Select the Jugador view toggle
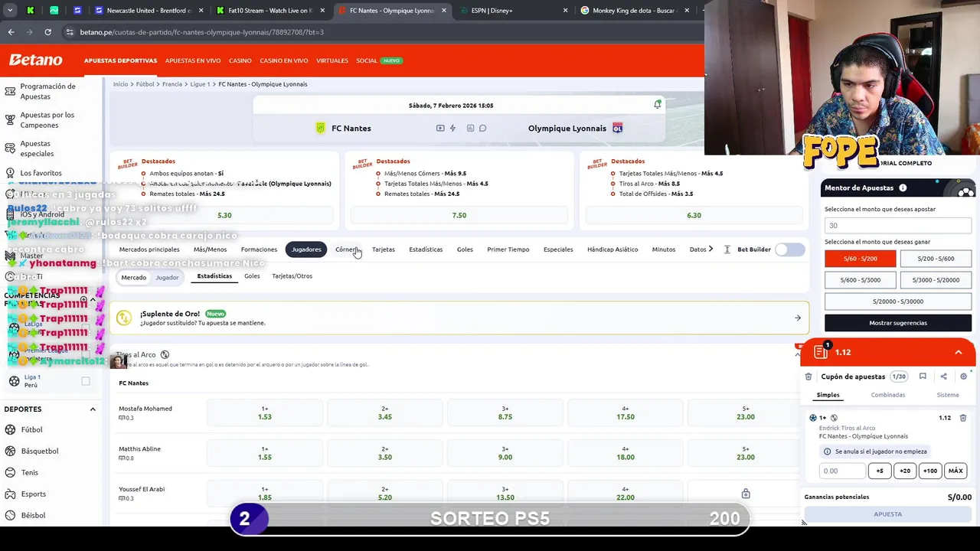The height and width of the screenshot is (551, 980). point(167,277)
